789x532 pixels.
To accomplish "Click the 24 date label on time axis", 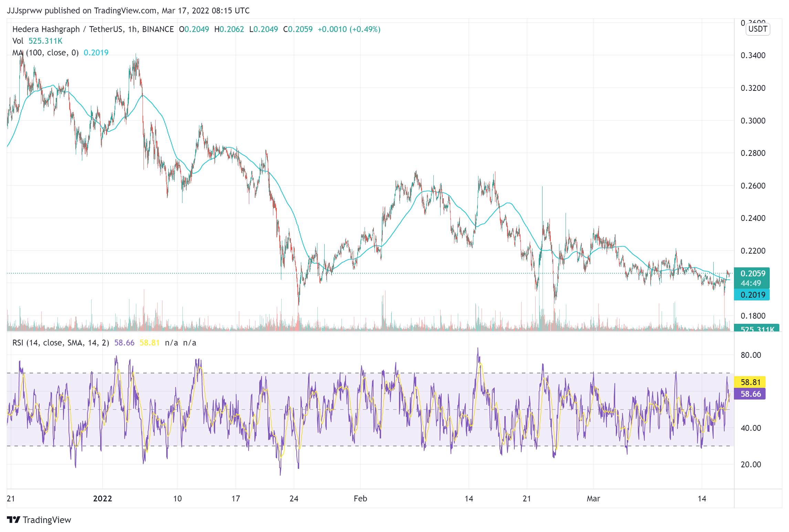I will pos(294,499).
